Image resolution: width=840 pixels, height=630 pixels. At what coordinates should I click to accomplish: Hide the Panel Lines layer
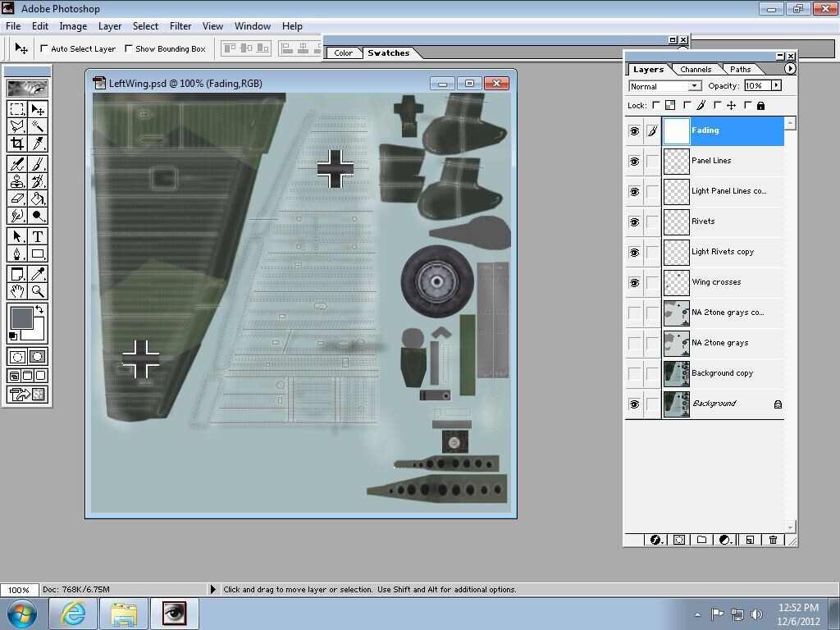pyautogui.click(x=634, y=161)
